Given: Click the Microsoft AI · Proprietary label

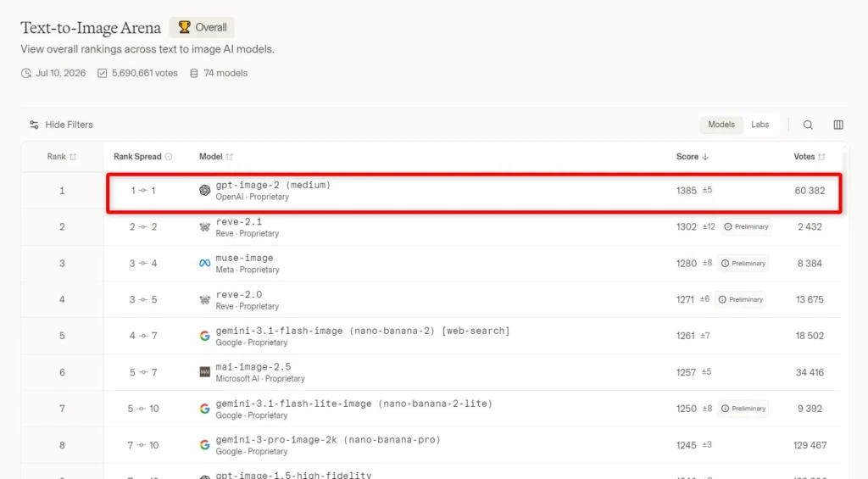Looking at the screenshot, I should point(260,379).
